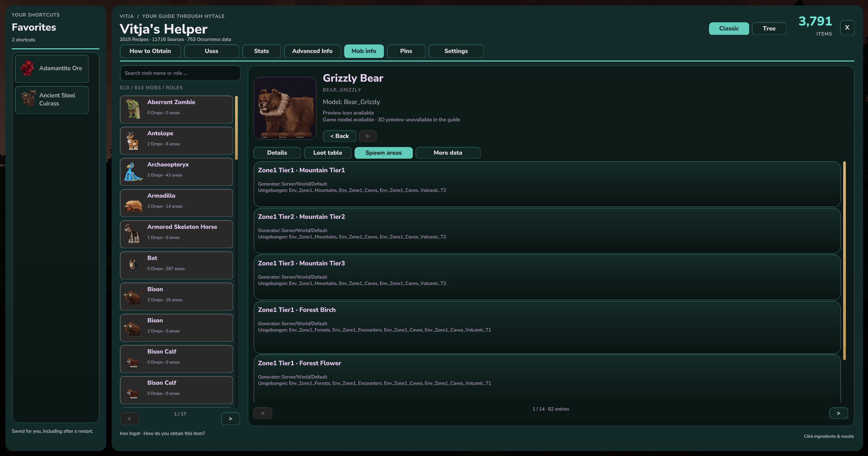Close the guide with the X button
The width and height of the screenshot is (868, 456).
pos(847,28)
